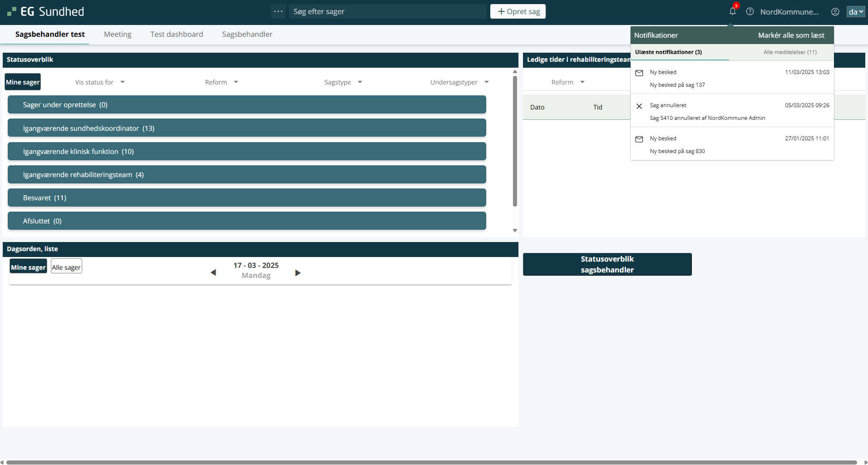The image size is (868, 465).
Task: Go to previous day in Dagsorden
Action: pyautogui.click(x=213, y=272)
